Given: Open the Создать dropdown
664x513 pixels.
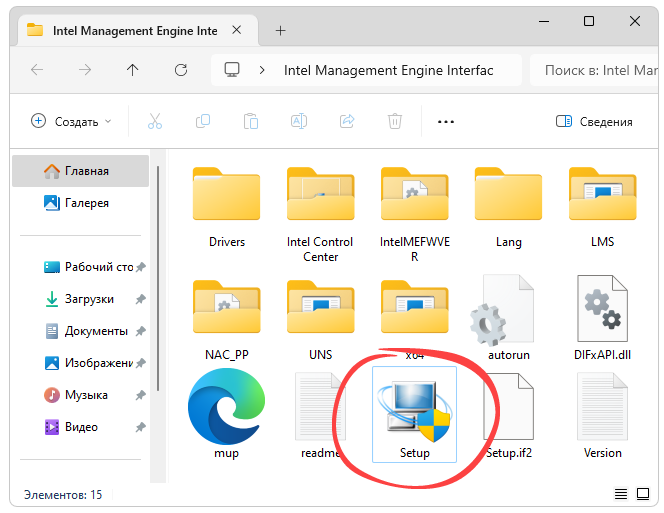Looking at the screenshot, I should [x=71, y=122].
